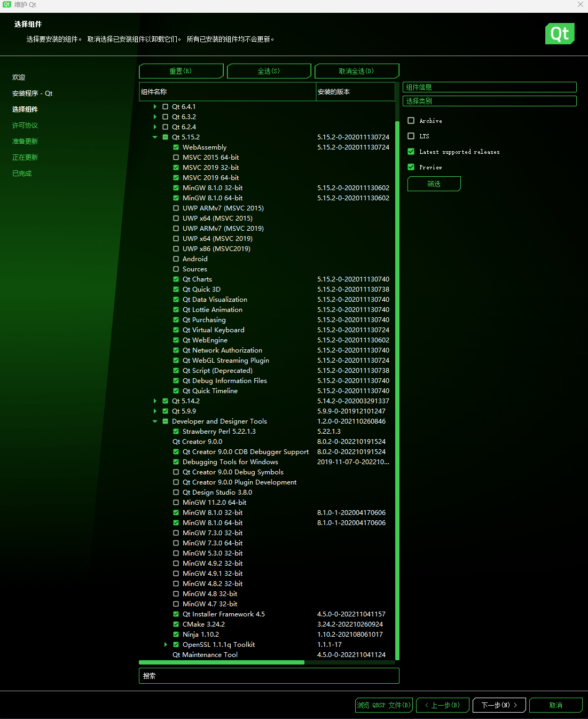Select the Debugging Tools for Windows row
Image resolution: width=588 pixels, height=719 pixels.
(x=267, y=462)
